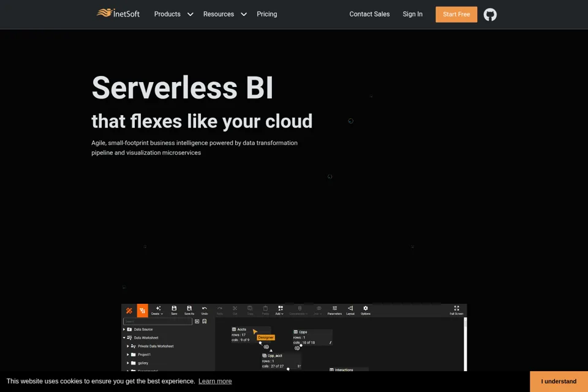Click Contact Sales link
The height and width of the screenshot is (392, 588).
pyautogui.click(x=369, y=14)
